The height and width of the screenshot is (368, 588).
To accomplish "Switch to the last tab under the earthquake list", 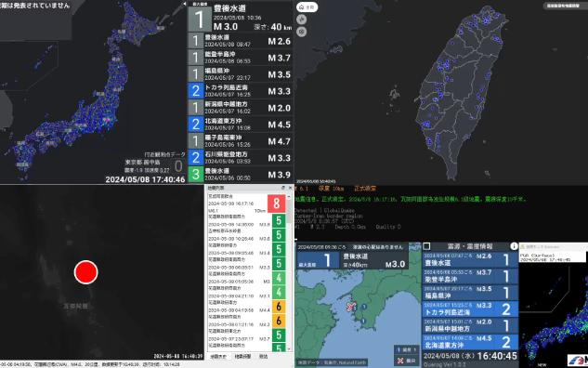I will pos(263,356).
